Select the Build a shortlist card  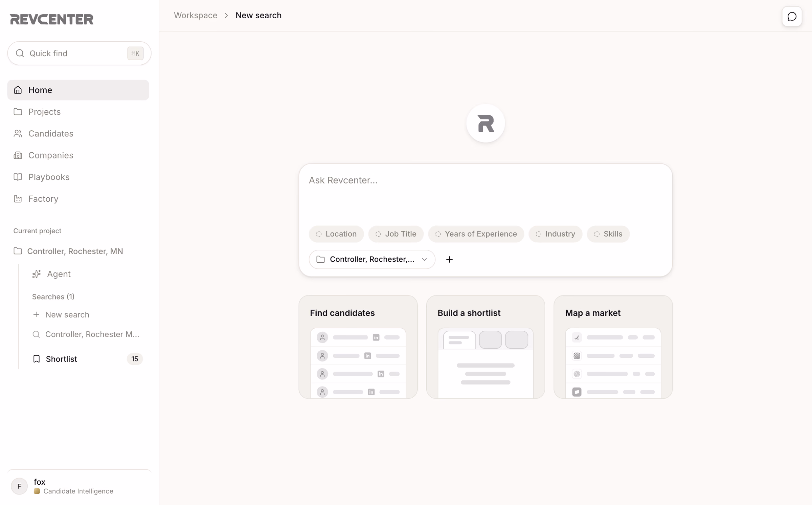click(486, 347)
